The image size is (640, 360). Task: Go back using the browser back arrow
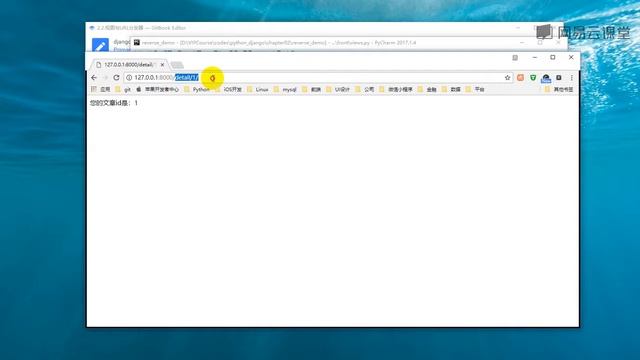pos(94,78)
